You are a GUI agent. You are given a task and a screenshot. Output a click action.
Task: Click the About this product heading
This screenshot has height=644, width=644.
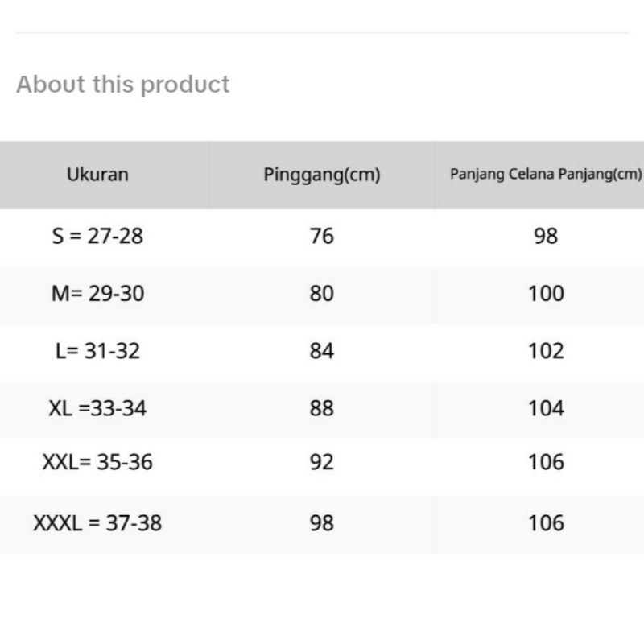pos(123,85)
